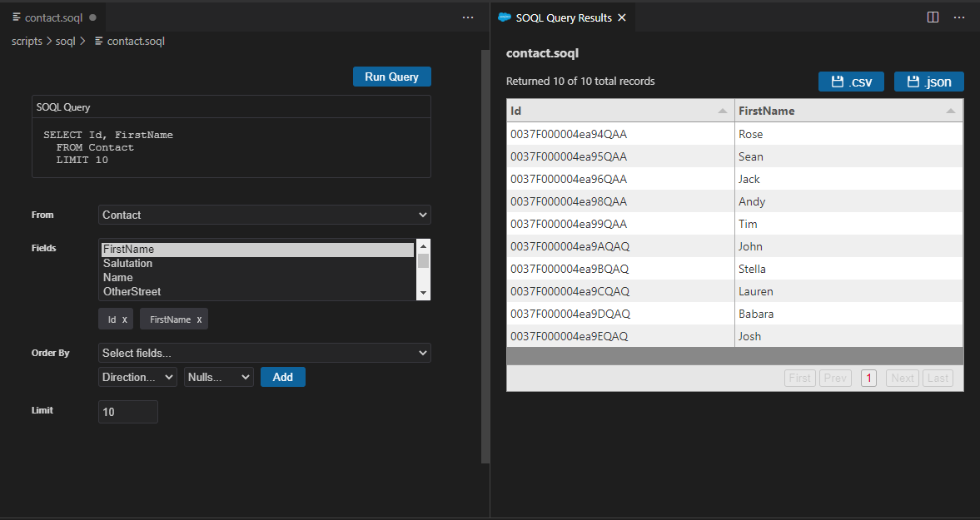
Task: Click the split editor right icon
Action: 933,17
